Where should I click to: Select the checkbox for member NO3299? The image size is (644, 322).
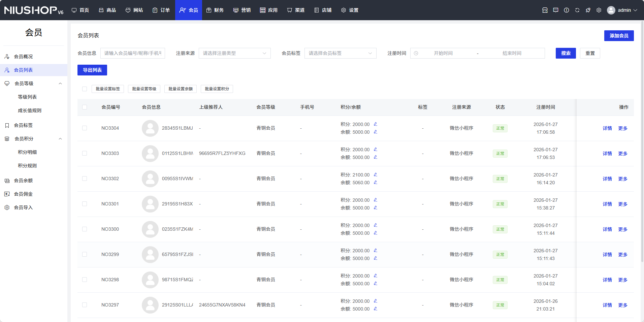85,254
